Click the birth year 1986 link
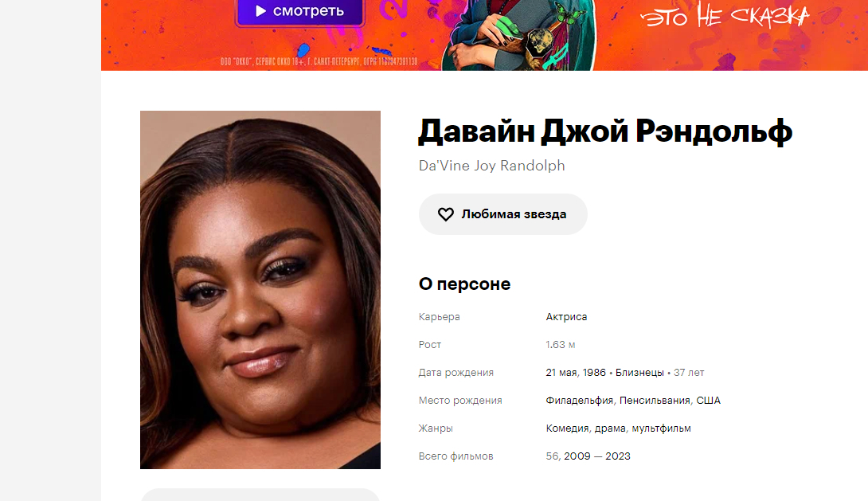This screenshot has height=501, width=868. (x=594, y=373)
